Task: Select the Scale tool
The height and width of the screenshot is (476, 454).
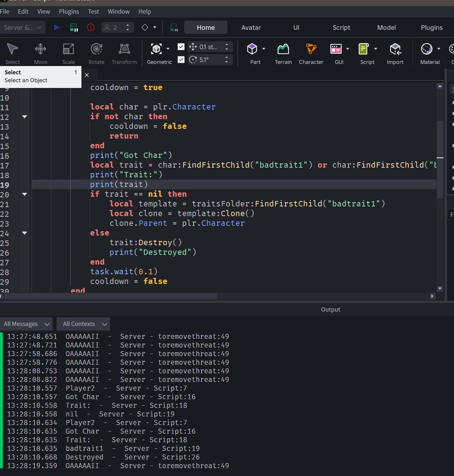Action: [68, 53]
